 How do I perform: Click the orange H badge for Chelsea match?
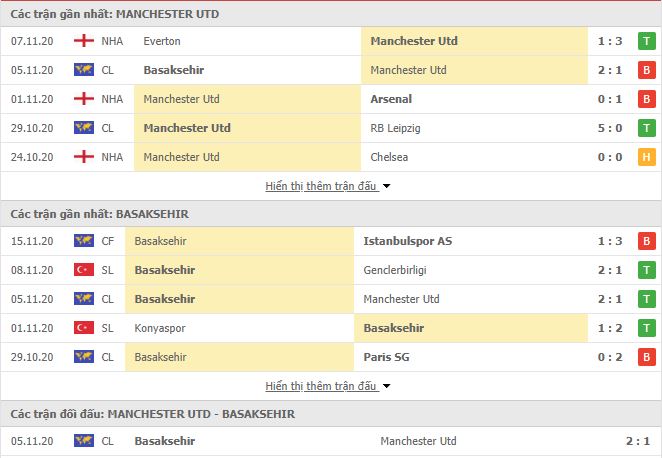pos(646,157)
